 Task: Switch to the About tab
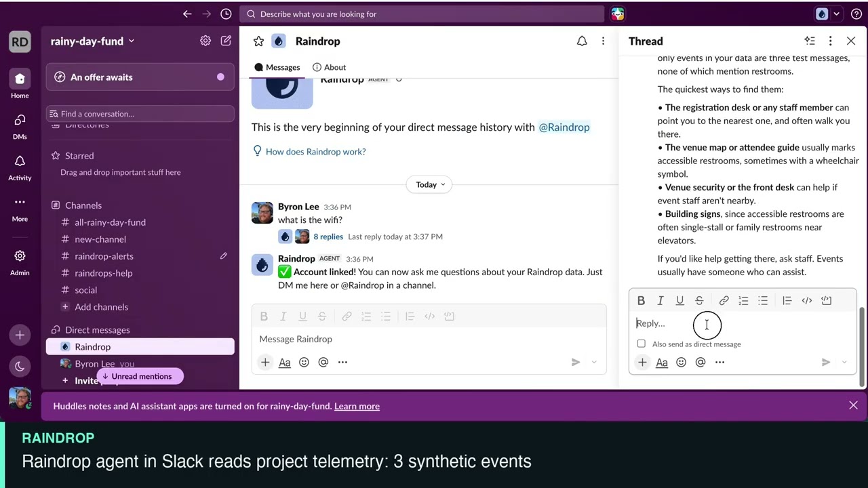pos(330,67)
